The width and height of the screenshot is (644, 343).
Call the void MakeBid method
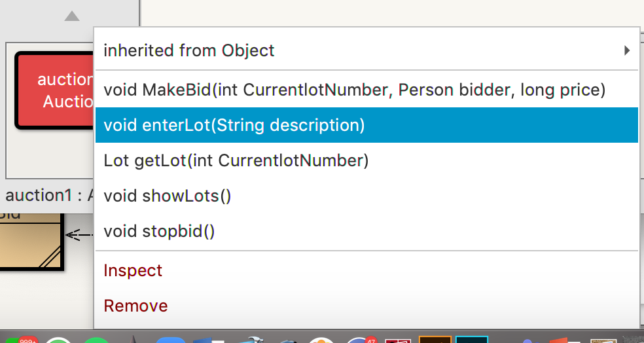(x=353, y=90)
